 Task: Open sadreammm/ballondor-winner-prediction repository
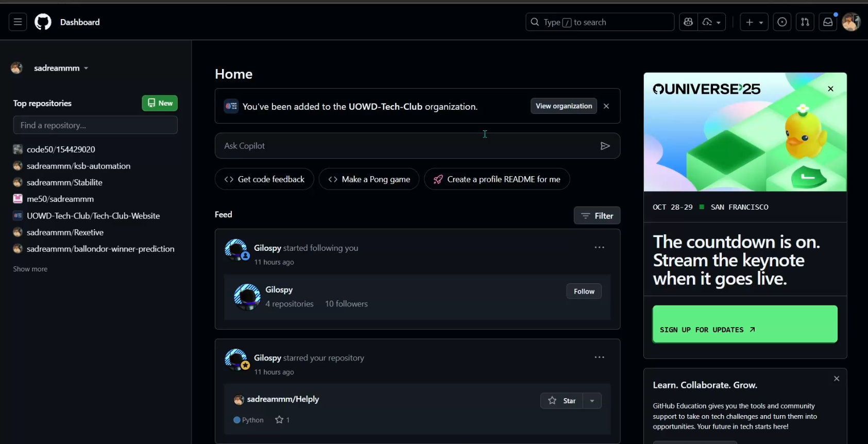100,249
